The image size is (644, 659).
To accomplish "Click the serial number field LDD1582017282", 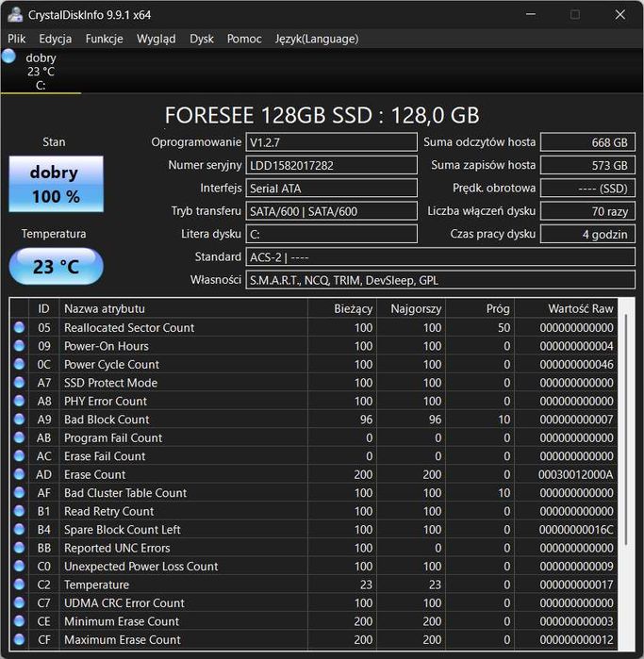I will click(331, 165).
